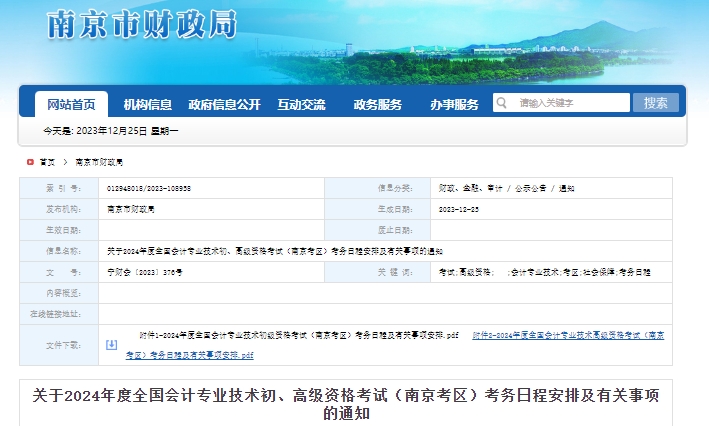The height and width of the screenshot is (426, 709).
Task: Click 首页 breadcrumb link
Action: tap(47, 162)
